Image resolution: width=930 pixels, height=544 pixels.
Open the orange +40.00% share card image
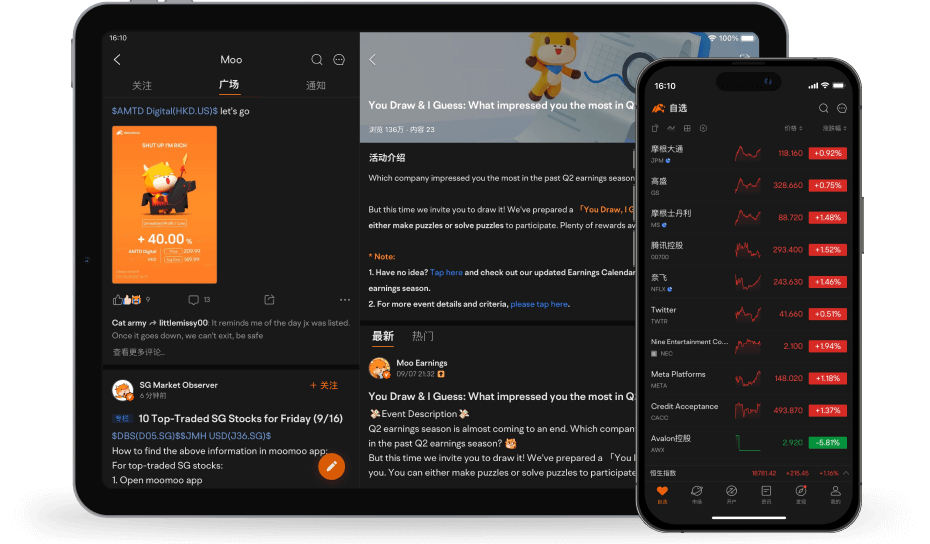pyautogui.click(x=164, y=204)
